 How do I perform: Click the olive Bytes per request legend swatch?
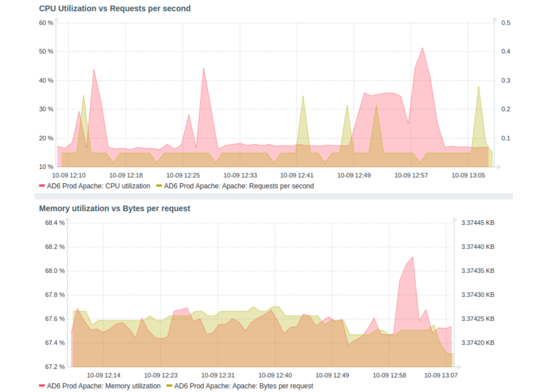169,386
